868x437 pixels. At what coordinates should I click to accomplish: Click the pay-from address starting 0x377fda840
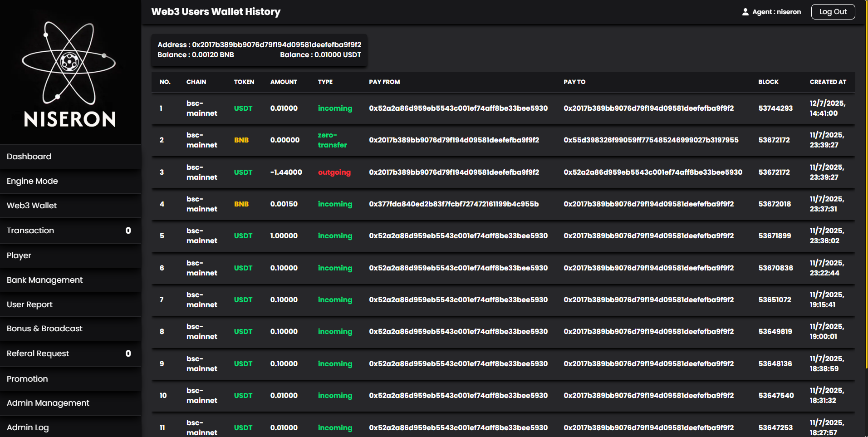coord(454,204)
